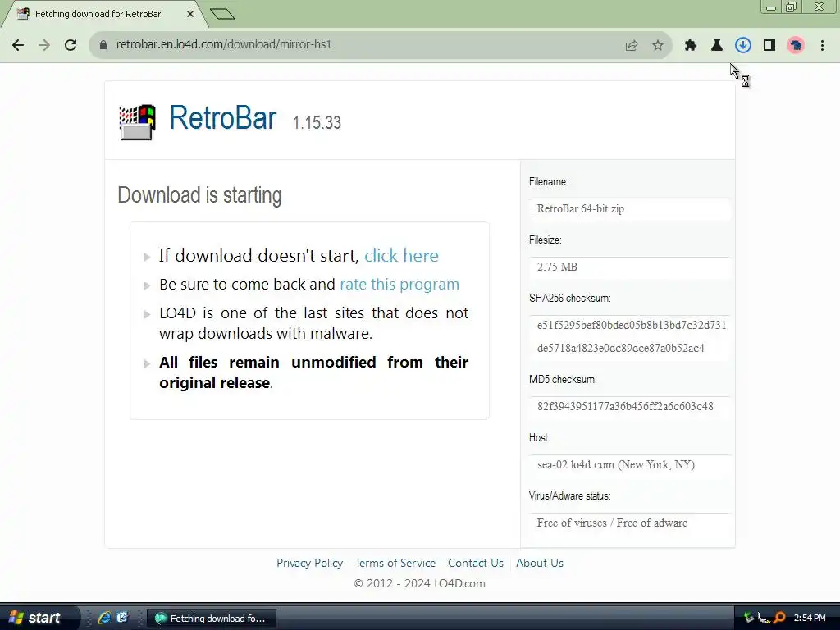
Task: Restore down the browser window
Action: pos(792,7)
